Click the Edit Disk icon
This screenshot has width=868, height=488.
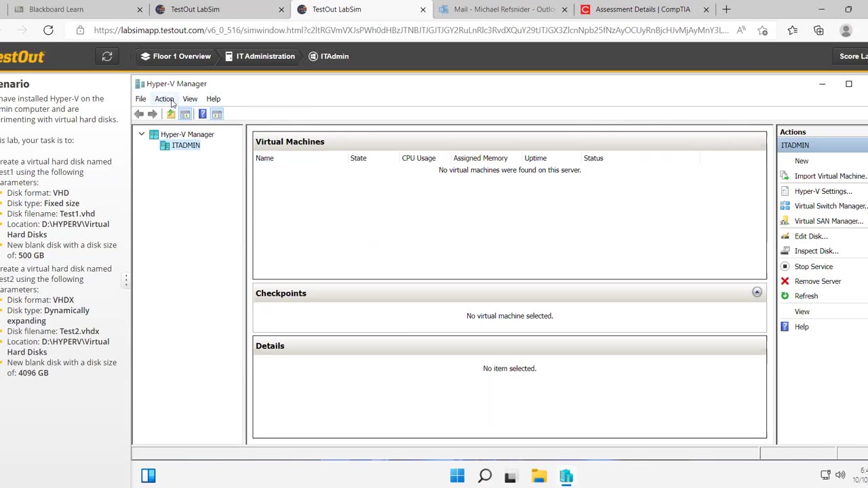click(x=785, y=237)
